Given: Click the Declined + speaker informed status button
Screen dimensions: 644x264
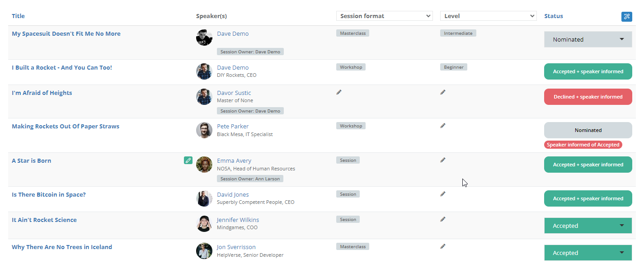Looking at the screenshot, I should click(588, 97).
